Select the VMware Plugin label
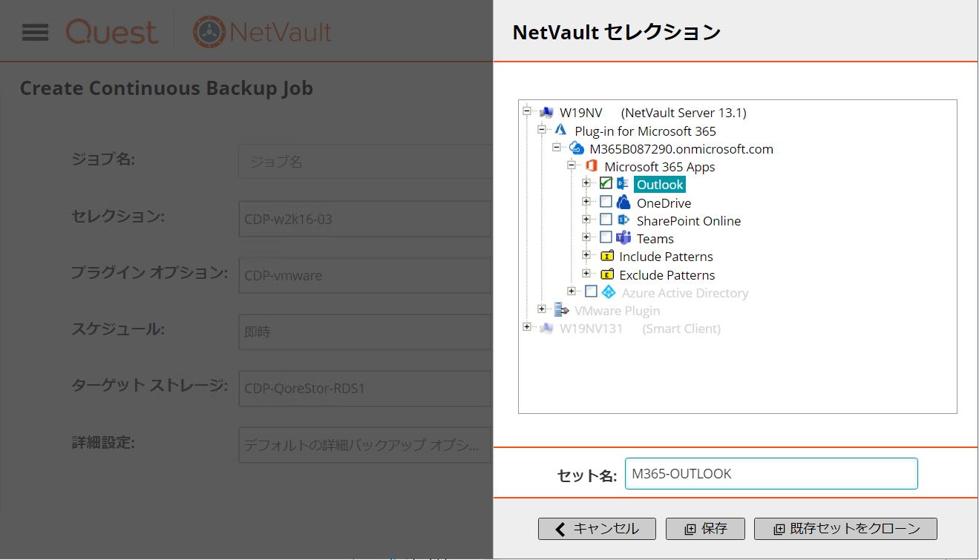 (618, 311)
